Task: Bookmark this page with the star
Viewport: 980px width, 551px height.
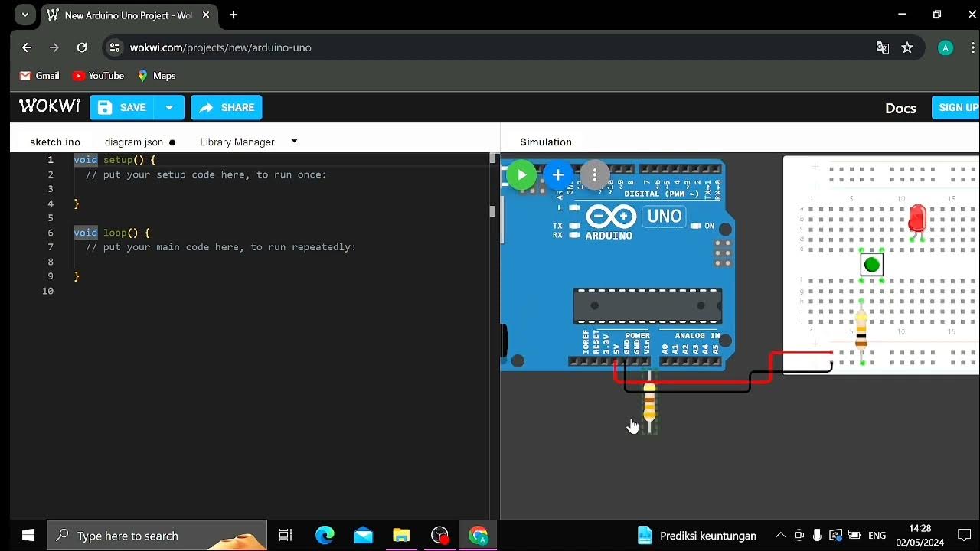Action: (x=907, y=47)
